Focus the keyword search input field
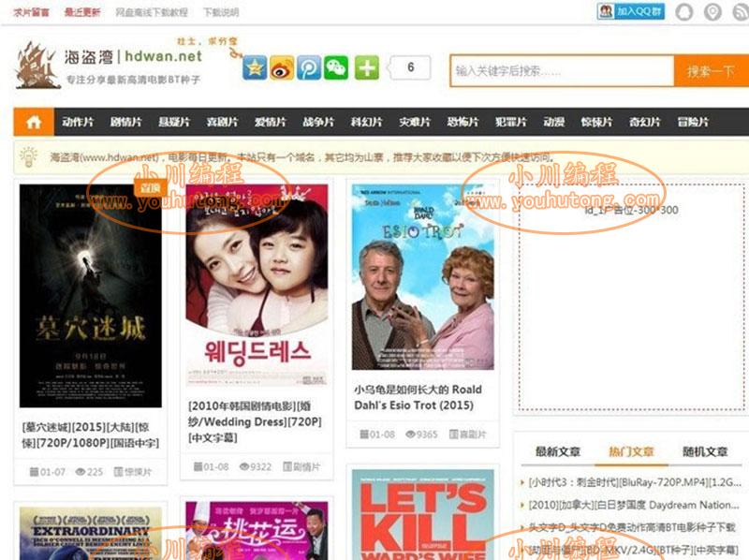The height and width of the screenshot is (560, 749). (x=563, y=71)
